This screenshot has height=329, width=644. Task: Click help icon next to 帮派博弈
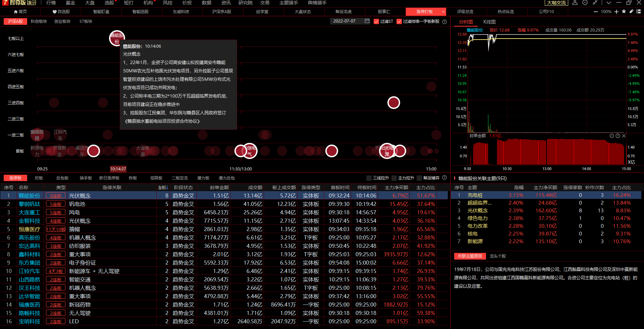coord(444,178)
